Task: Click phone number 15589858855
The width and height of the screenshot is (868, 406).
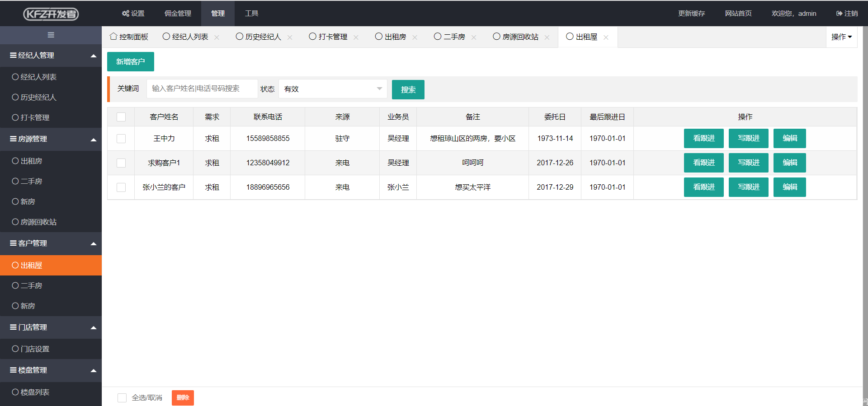Action: [268, 139]
